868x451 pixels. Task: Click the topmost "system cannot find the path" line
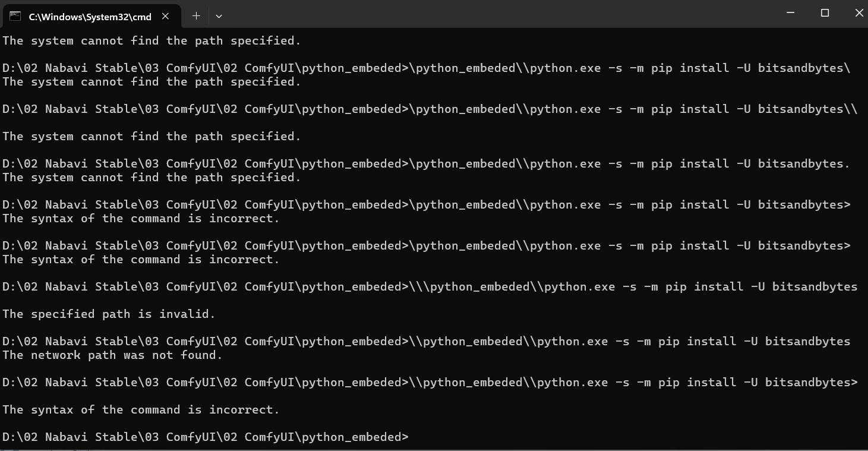[151, 41]
